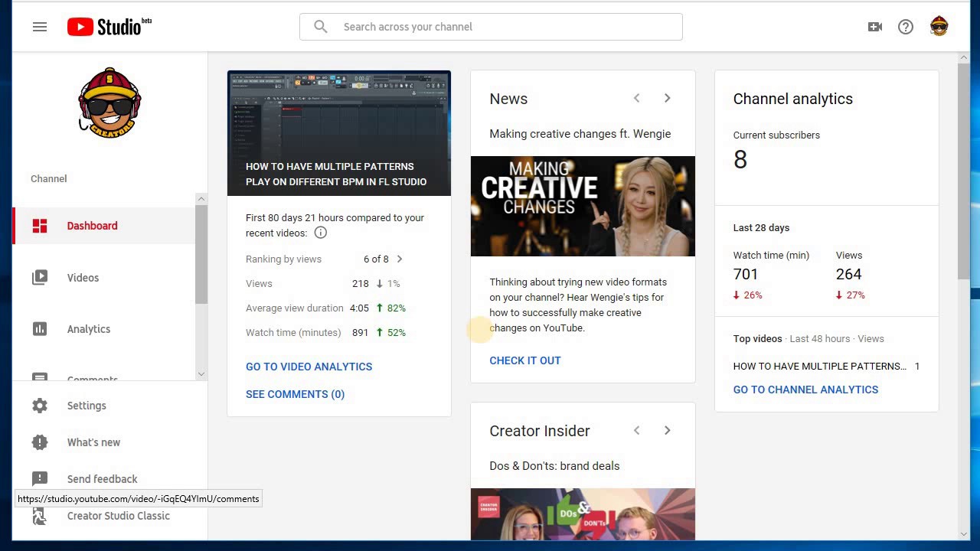Open the hamburger guide menu

(x=40, y=27)
